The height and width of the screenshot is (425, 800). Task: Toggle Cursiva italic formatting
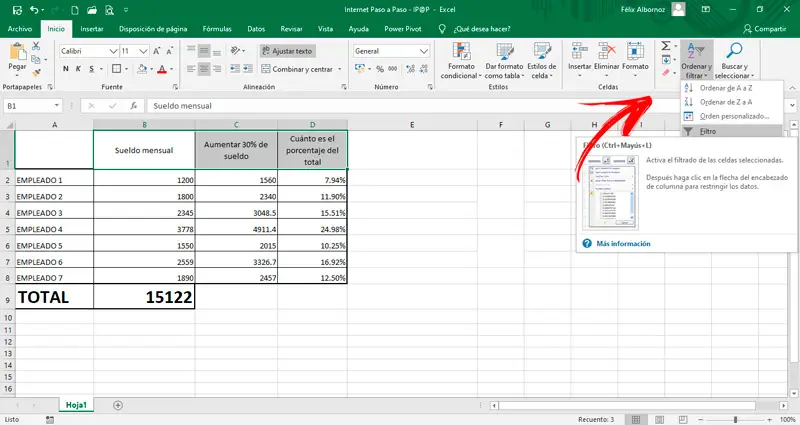click(78, 69)
